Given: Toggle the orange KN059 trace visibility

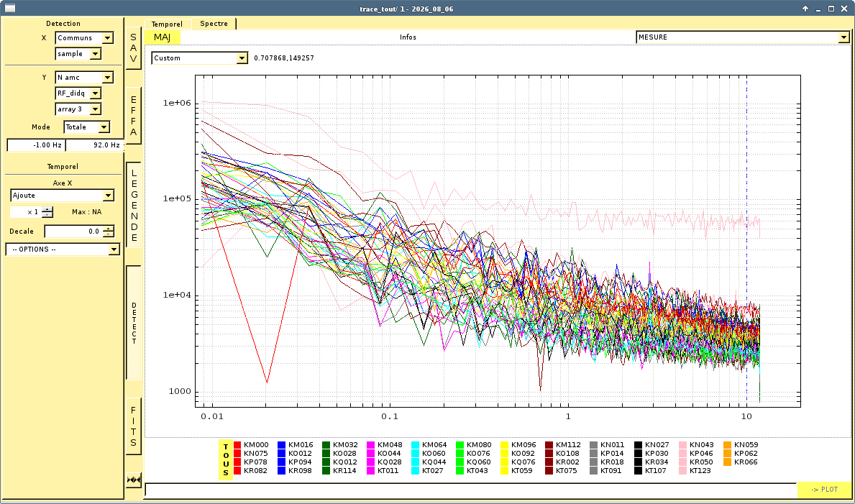Looking at the screenshot, I should click(741, 445).
